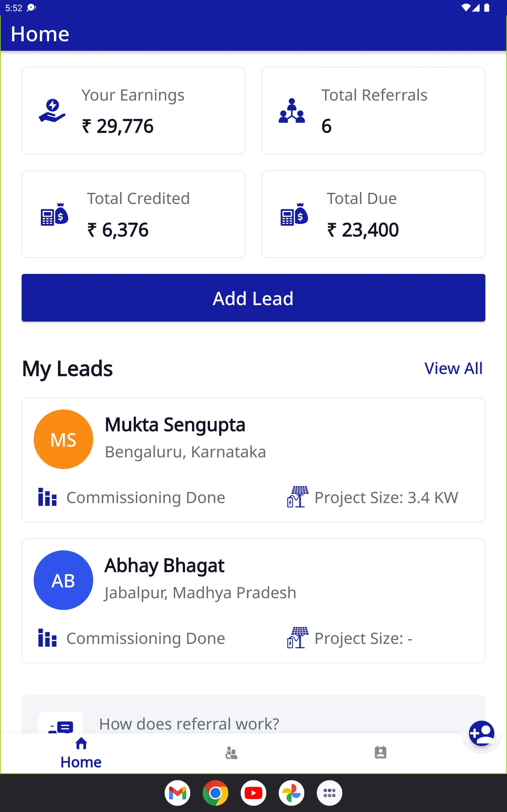Tap Abhay Bhagat's blue AB avatar

pos(63,580)
